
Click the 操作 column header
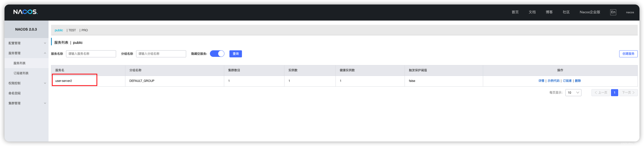(x=560, y=70)
